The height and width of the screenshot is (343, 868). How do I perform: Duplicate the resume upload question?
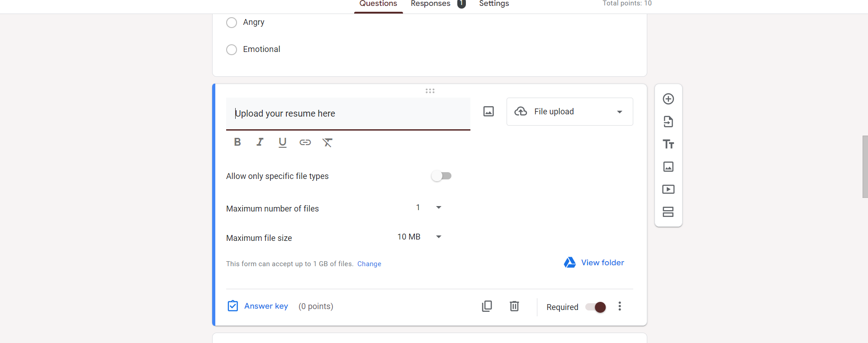(487, 306)
